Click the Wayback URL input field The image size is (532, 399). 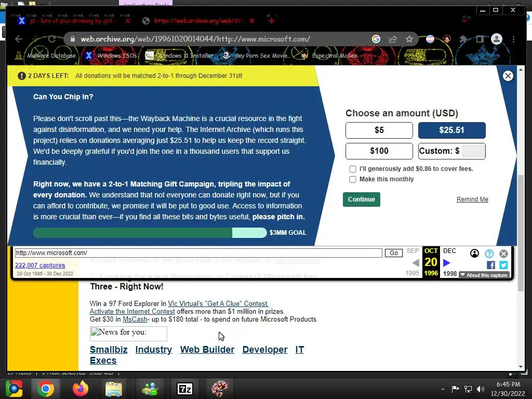point(198,253)
